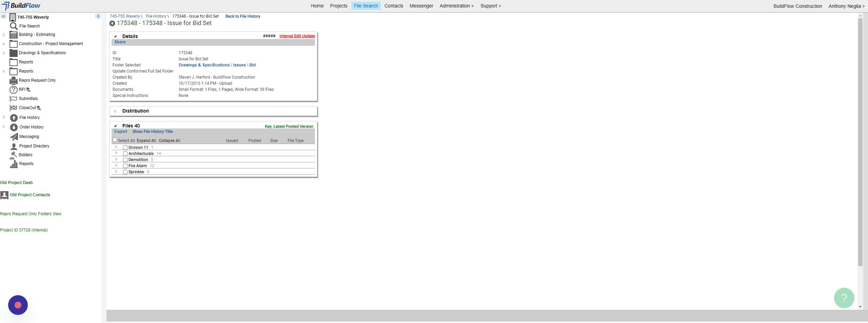
Task: Expand the File History tree node
Action: (x=4, y=117)
